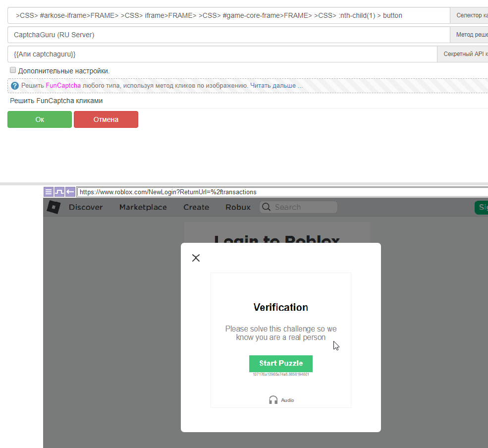Select the Create navigation item
The width and height of the screenshot is (488, 448).
click(196, 207)
